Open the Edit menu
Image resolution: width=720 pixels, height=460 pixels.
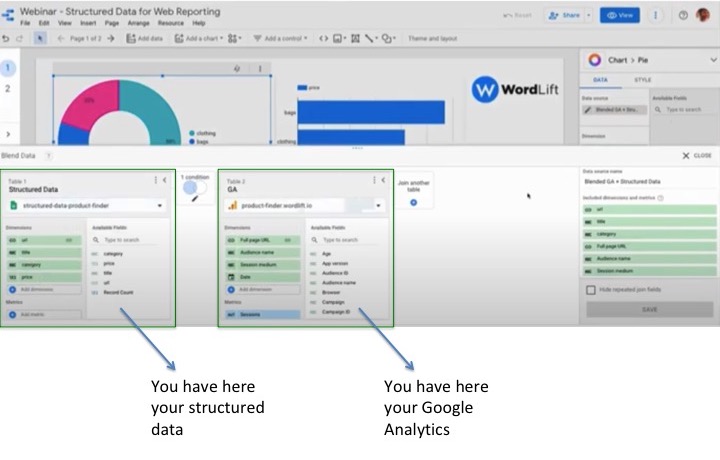pyautogui.click(x=44, y=23)
